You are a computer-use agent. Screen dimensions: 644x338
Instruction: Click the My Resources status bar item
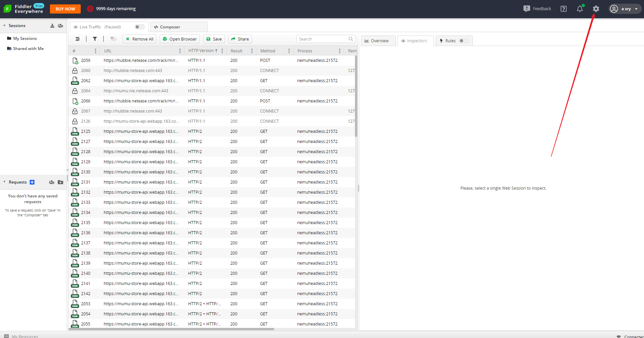click(21, 336)
